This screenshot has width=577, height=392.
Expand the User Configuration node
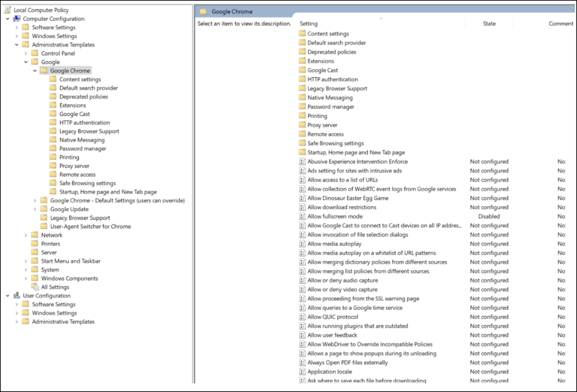pos(7,296)
